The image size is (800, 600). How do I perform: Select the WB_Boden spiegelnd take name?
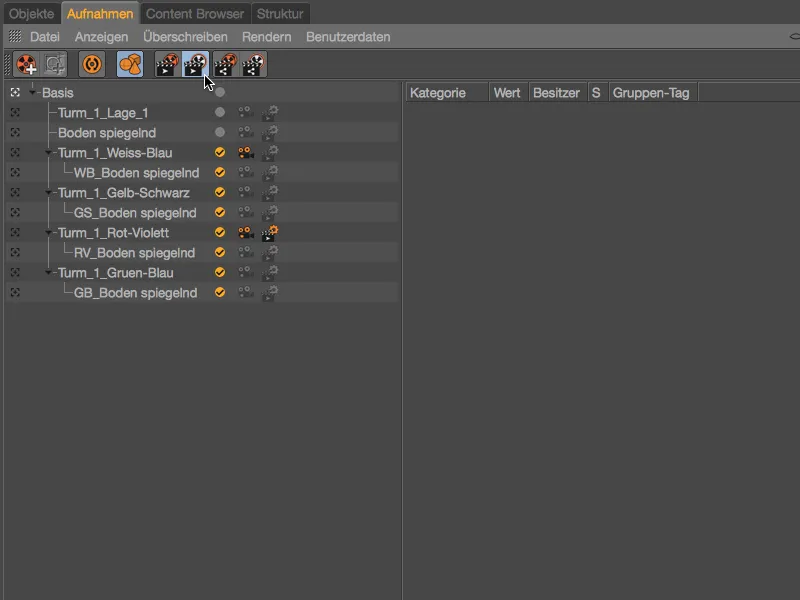[136, 173]
